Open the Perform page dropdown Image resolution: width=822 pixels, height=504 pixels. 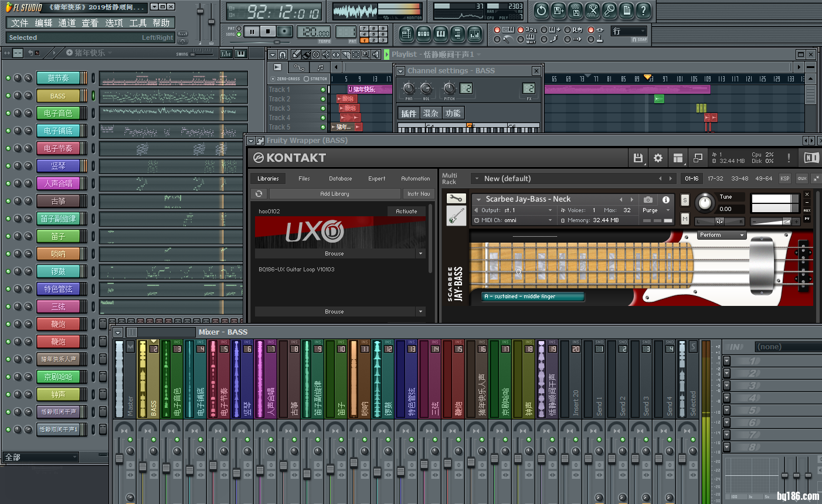click(722, 235)
